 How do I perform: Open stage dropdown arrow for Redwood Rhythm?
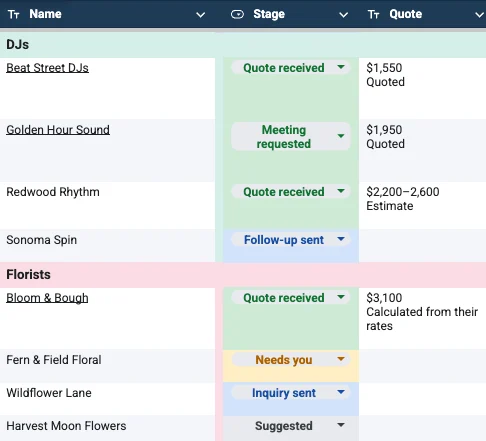click(x=341, y=191)
